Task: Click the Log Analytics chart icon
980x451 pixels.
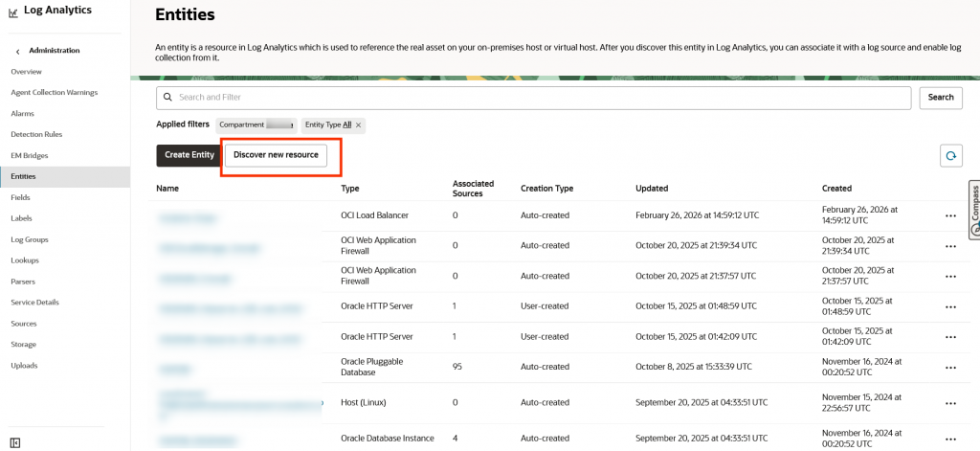Action: point(13,11)
